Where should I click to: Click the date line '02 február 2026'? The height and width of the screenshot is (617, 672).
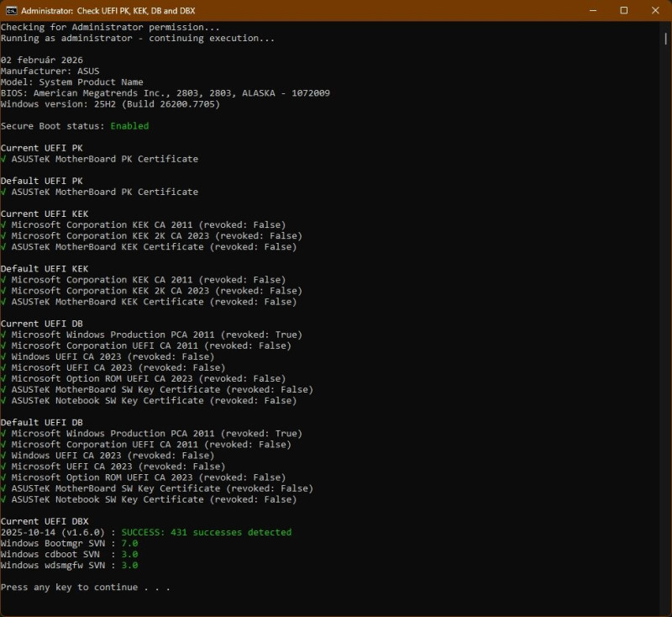click(x=41, y=60)
